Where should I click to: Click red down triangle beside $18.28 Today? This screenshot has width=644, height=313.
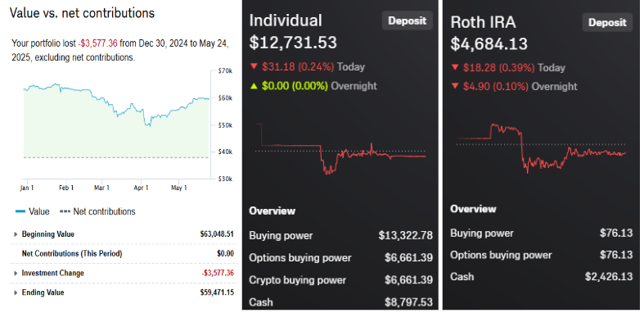(x=455, y=67)
